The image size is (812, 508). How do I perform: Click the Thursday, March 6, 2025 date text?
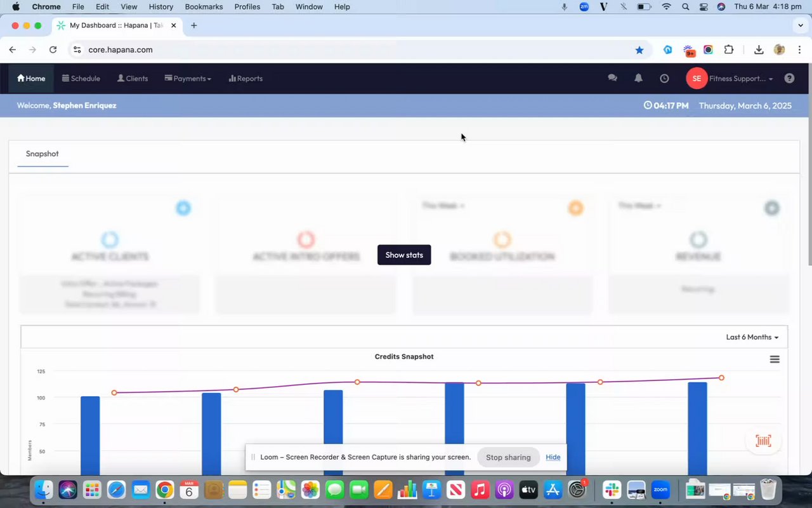745,105
